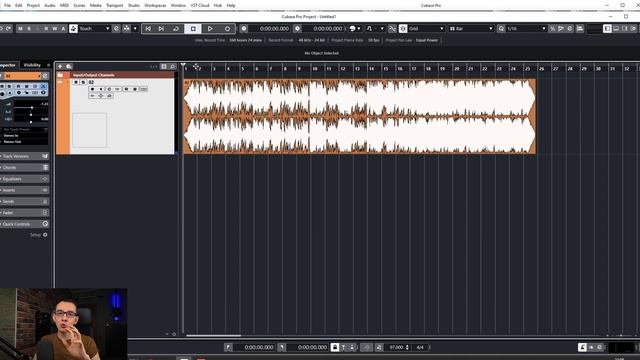
Task: Expand the Quick Controls section
Action: (x=24, y=224)
